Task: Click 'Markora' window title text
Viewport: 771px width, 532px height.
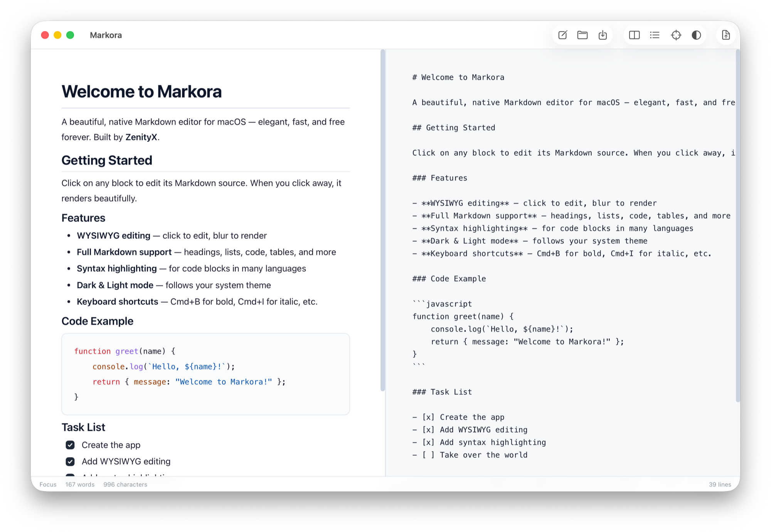Action: (106, 35)
